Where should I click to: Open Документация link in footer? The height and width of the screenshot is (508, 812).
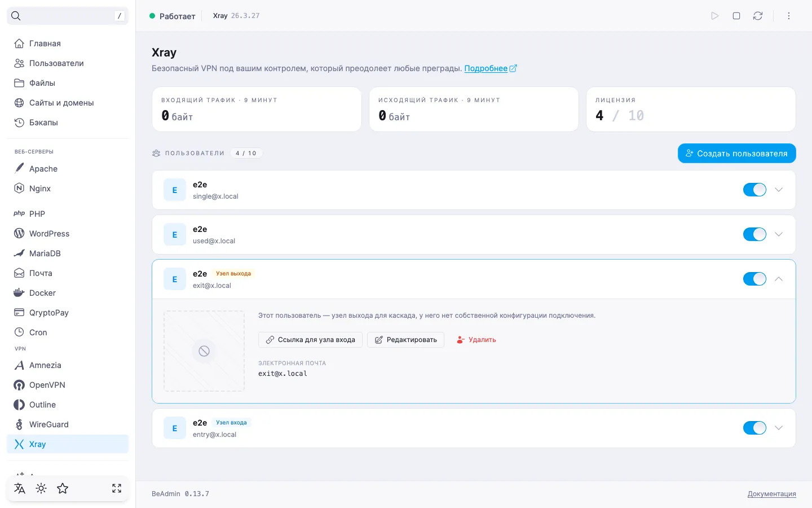click(x=771, y=494)
